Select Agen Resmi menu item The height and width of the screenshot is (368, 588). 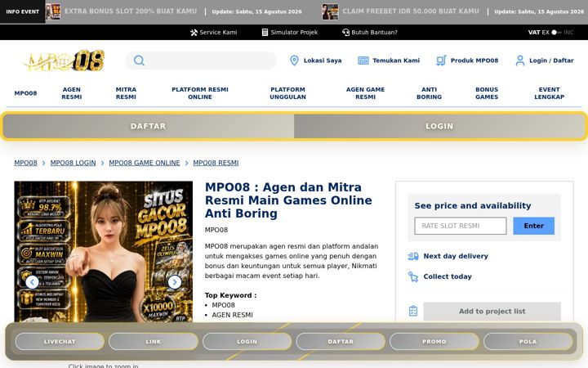pos(72,93)
